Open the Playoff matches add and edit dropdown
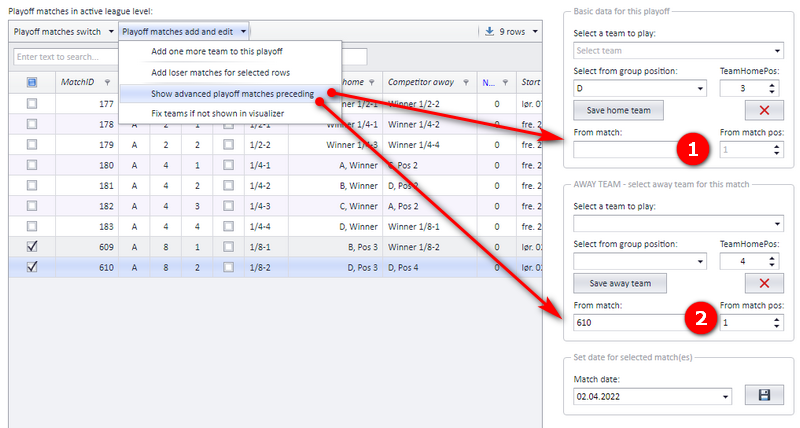The image size is (800, 428). 184,32
